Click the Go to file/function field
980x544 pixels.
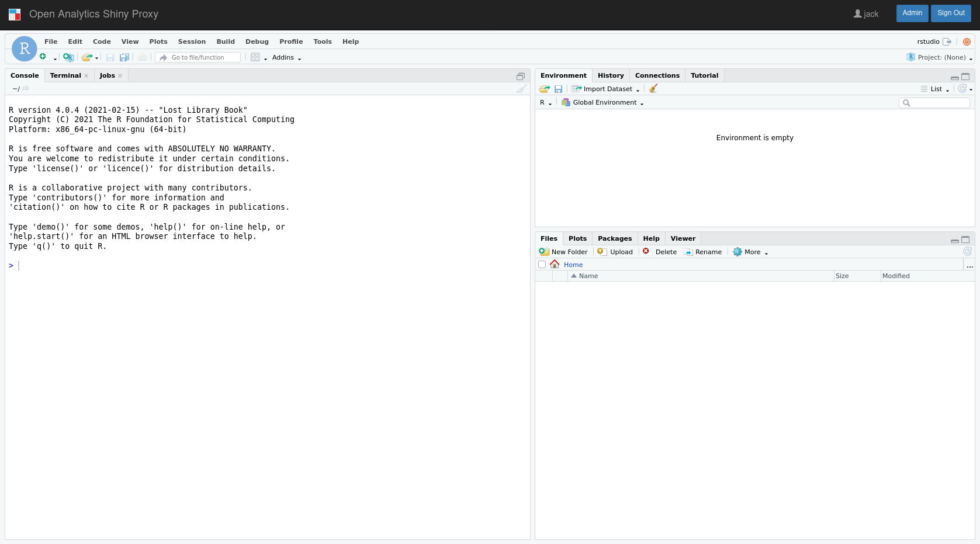(x=198, y=57)
